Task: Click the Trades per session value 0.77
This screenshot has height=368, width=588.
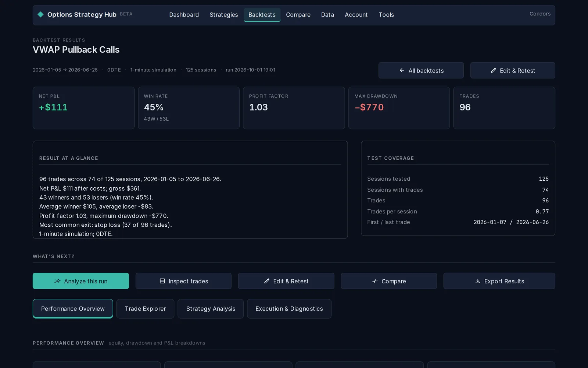Action: coord(542,212)
